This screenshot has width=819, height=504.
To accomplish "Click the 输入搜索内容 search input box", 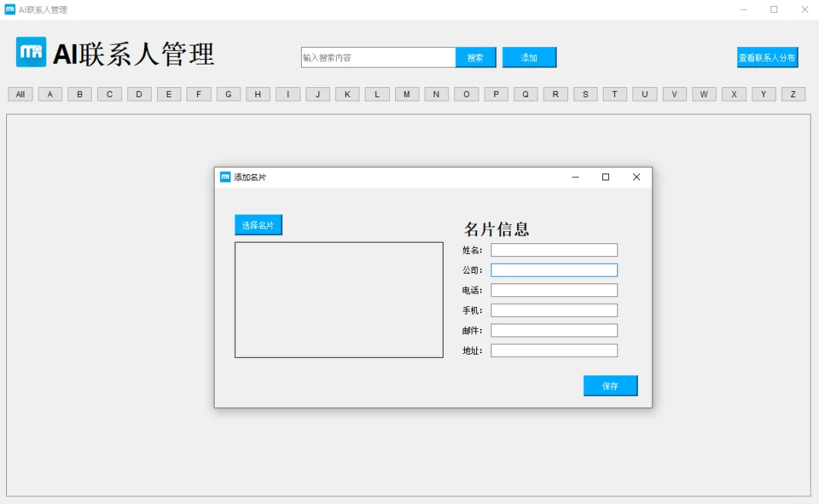I will (x=377, y=57).
